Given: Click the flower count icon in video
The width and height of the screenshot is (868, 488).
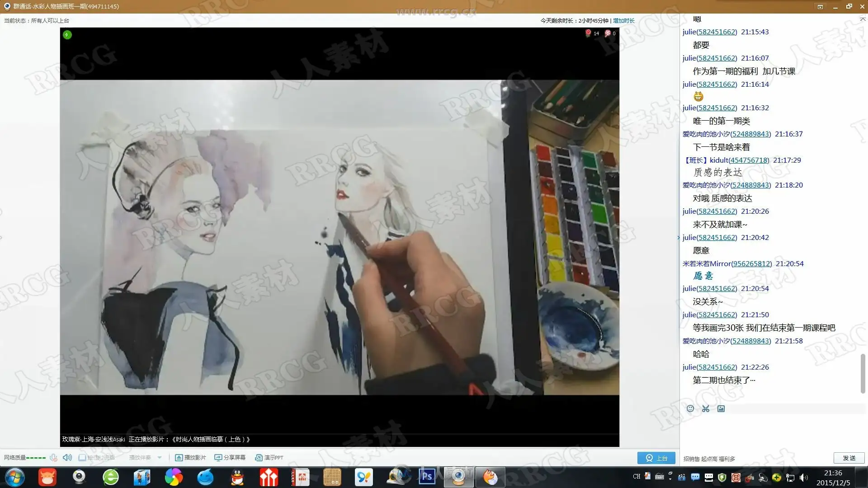Looking at the screenshot, I should (588, 33).
